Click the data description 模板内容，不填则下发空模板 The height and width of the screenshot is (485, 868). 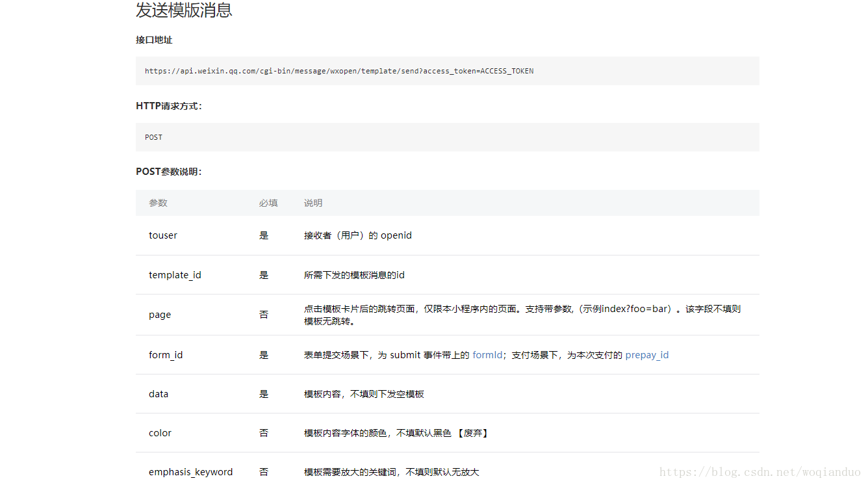pos(364,394)
